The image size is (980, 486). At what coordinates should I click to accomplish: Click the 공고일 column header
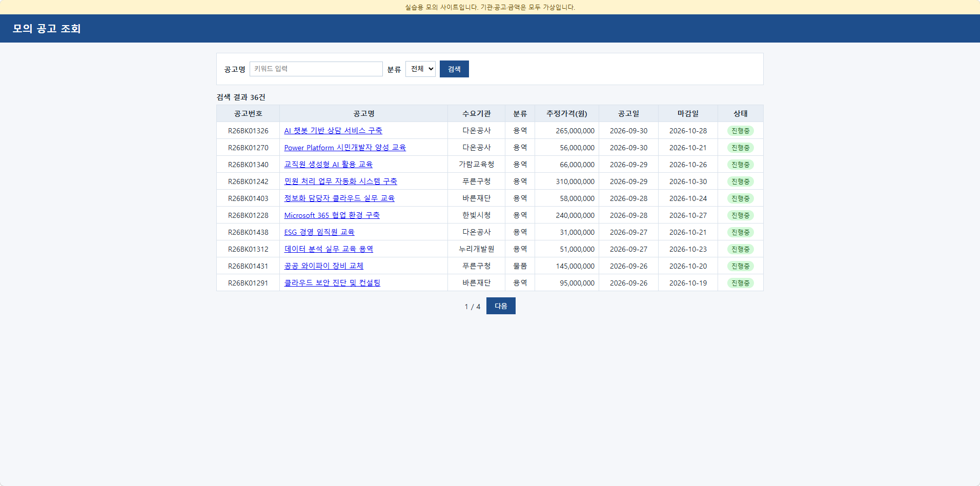tap(628, 113)
